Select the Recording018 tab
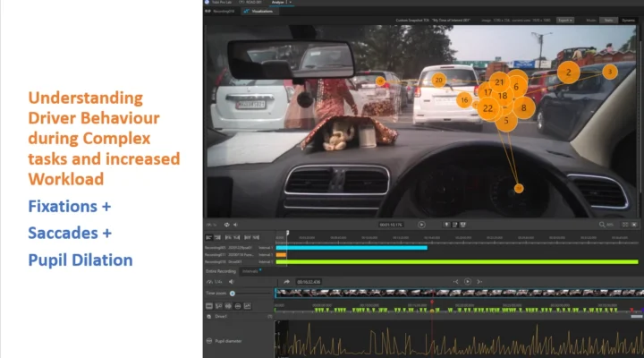This screenshot has width=644, height=358. coord(221,11)
